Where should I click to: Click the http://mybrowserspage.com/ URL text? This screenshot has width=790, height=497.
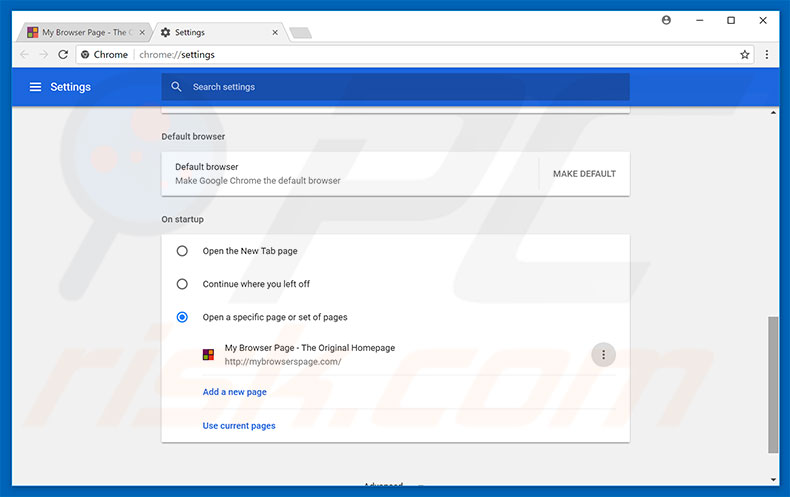pyautogui.click(x=283, y=361)
